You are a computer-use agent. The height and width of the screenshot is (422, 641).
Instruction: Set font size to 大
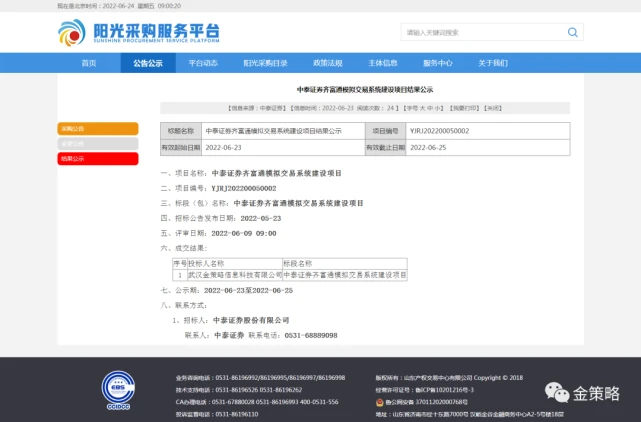pos(423,108)
